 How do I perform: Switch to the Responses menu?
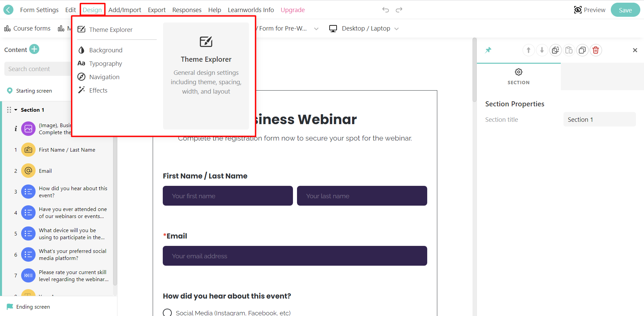(x=187, y=10)
